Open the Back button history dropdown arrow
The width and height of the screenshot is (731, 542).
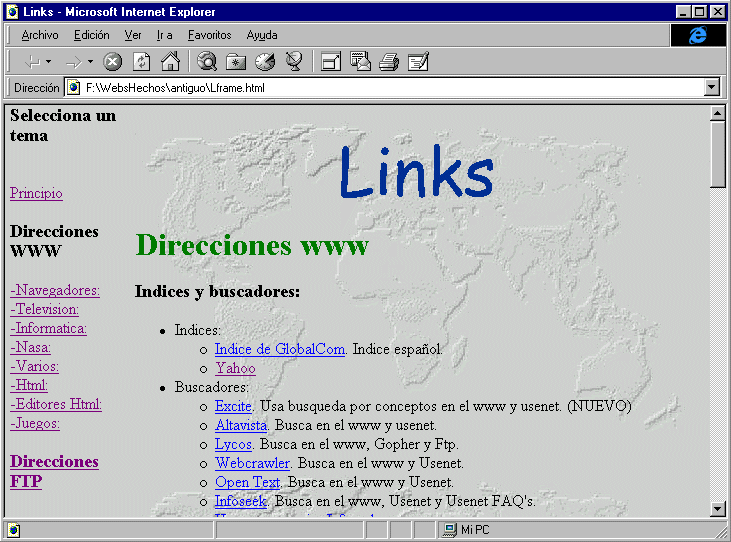tap(48, 62)
